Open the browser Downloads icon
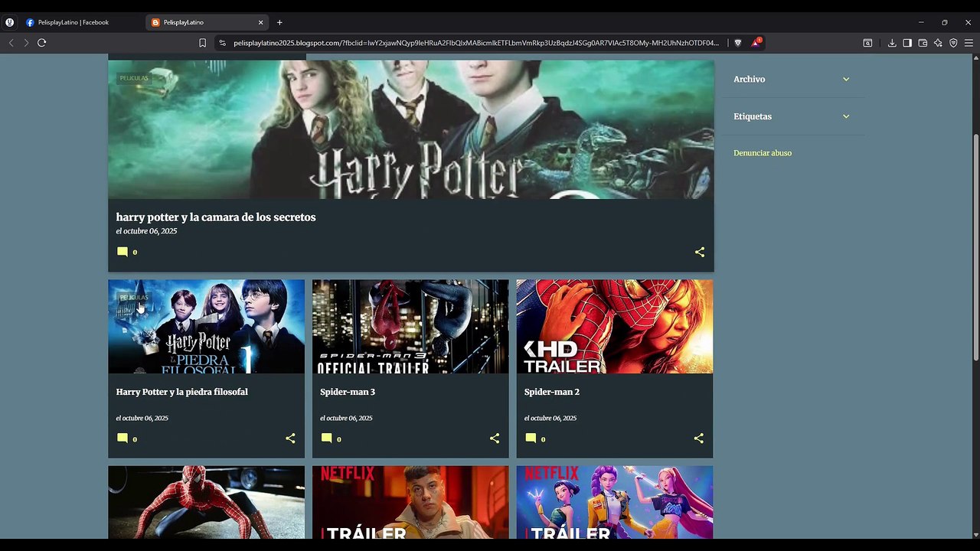 [892, 43]
